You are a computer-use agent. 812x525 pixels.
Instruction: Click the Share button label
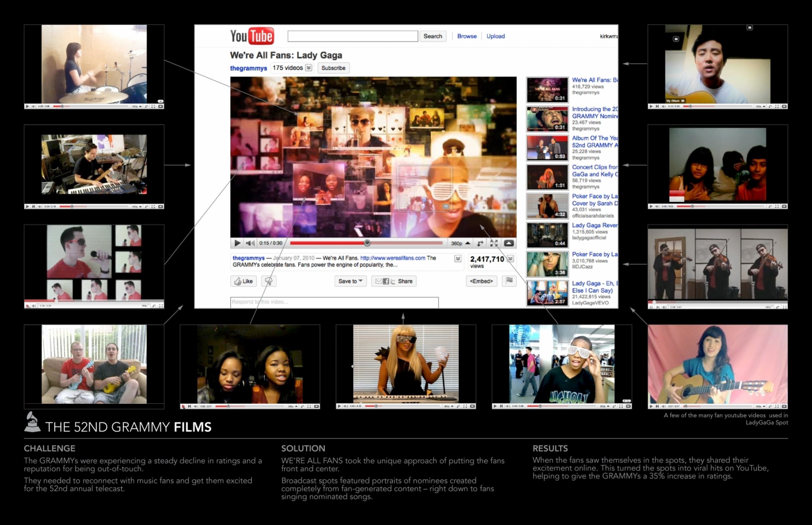pos(405,281)
